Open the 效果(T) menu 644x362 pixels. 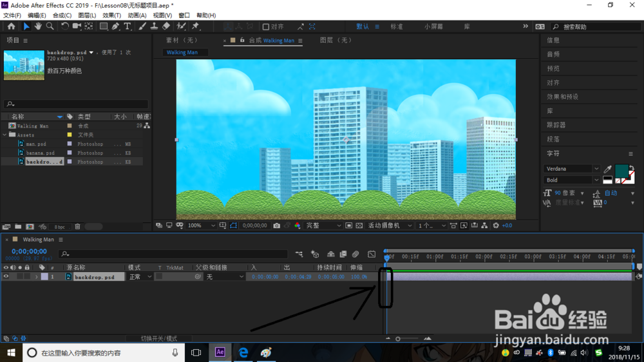point(111,15)
